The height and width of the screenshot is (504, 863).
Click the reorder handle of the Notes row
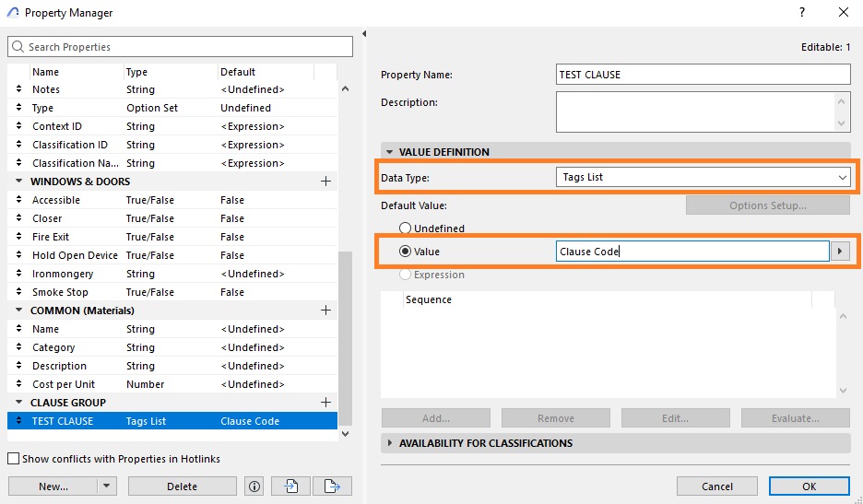(18, 89)
